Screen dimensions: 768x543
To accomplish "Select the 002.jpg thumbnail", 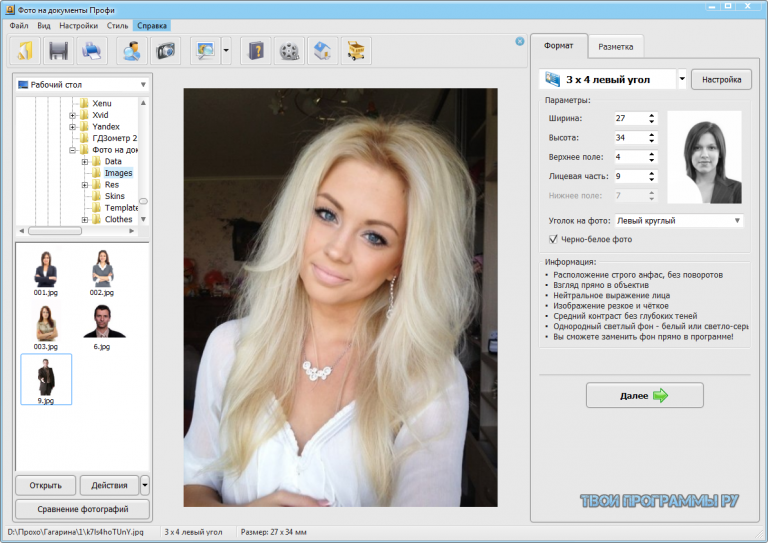I will tap(102, 273).
